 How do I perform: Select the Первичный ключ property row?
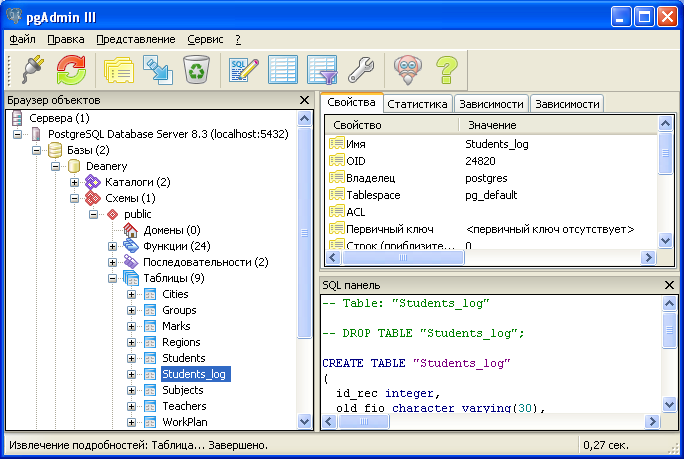click(x=491, y=229)
